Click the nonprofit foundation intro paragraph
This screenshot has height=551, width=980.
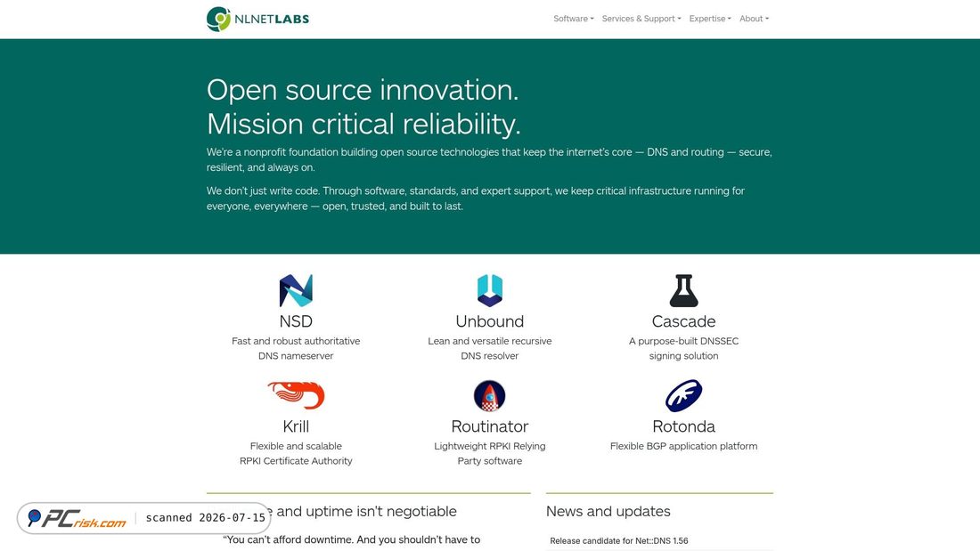[x=489, y=159]
